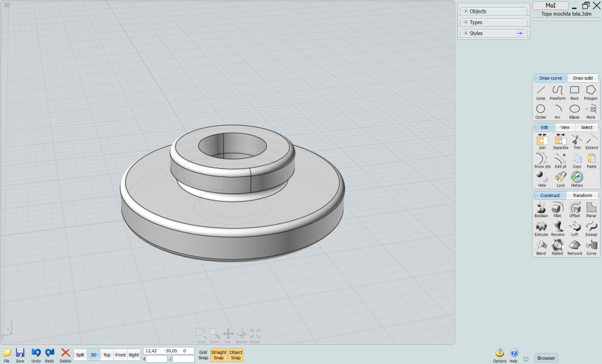The height and width of the screenshot is (364, 602).
Task: Pick the Loft tool
Action: click(x=574, y=228)
